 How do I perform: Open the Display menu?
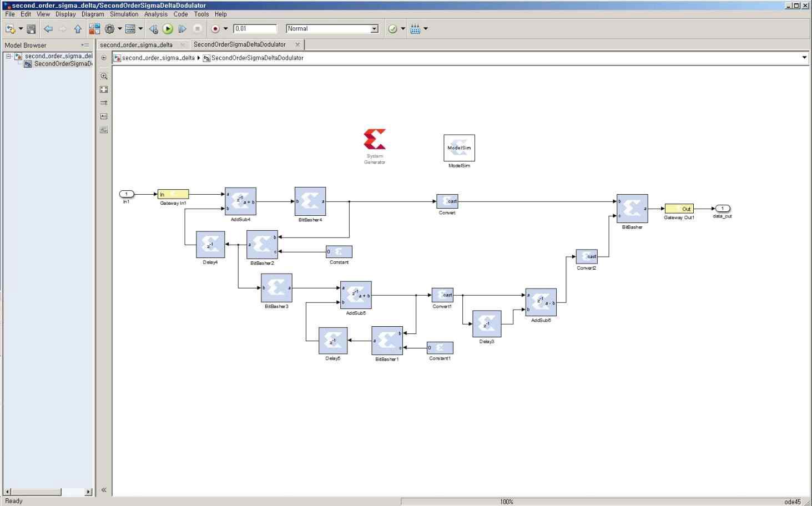click(65, 14)
